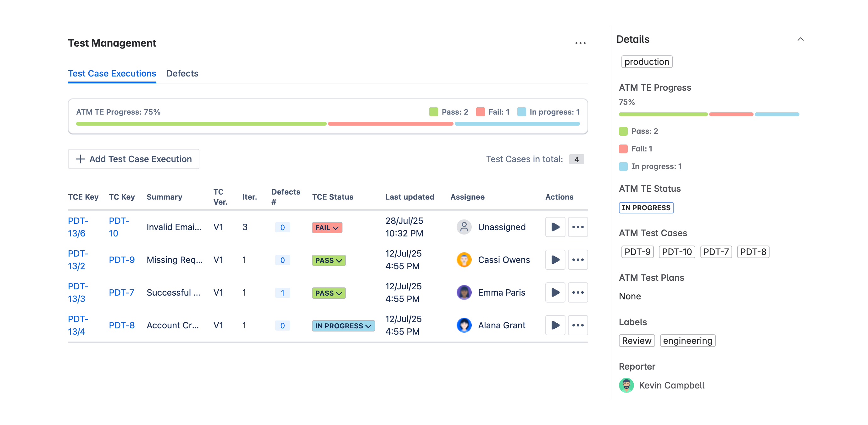Click the Add Test Case Execution button
Screen dimensions: 868x425
click(x=133, y=159)
